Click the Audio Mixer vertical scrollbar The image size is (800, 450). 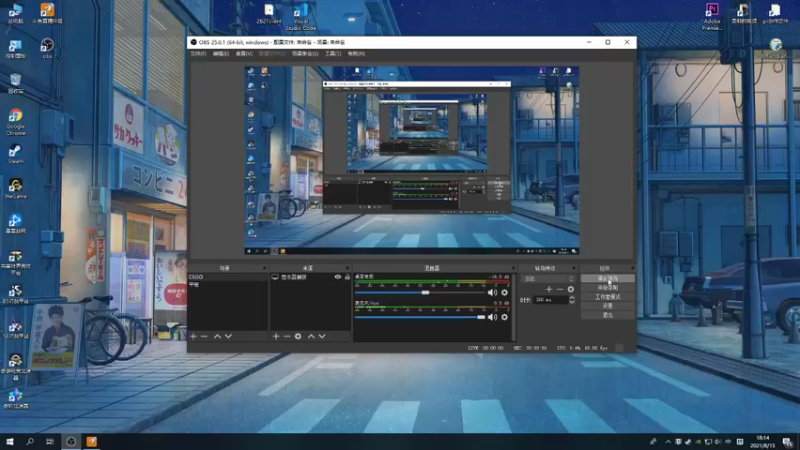pyautogui.click(x=514, y=307)
